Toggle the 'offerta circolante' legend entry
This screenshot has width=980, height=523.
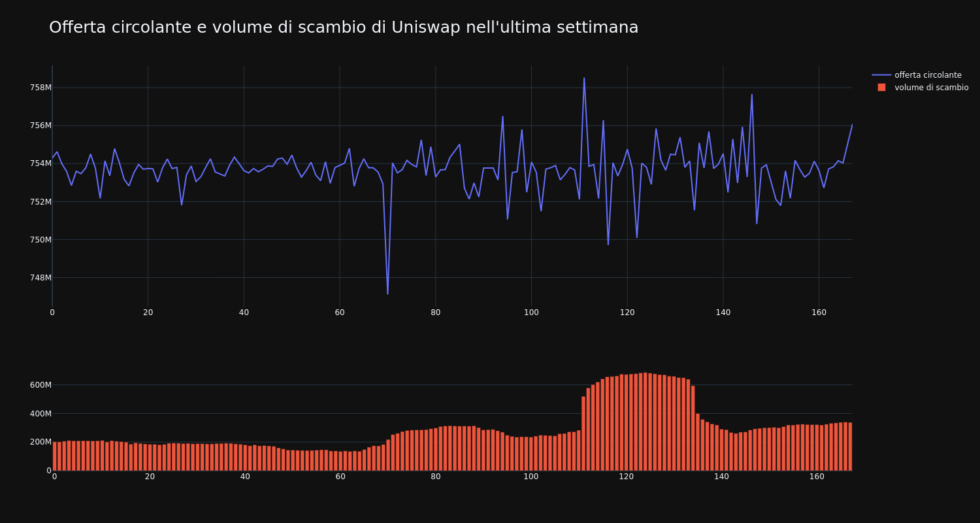point(920,75)
